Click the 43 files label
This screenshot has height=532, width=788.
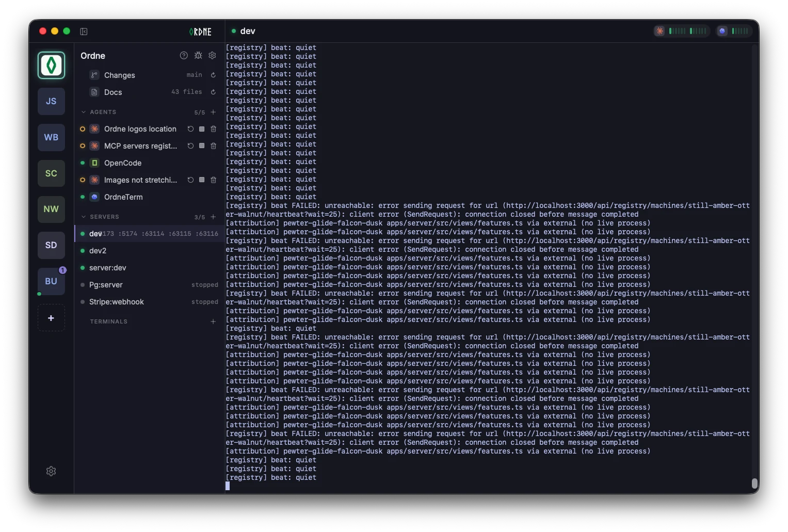pos(187,92)
